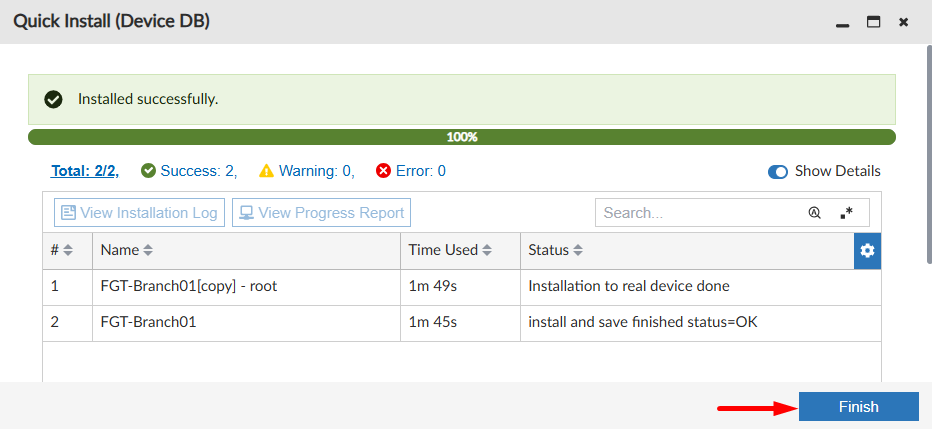This screenshot has width=932, height=429.
Task: Open View Installation Log
Action: pos(140,213)
